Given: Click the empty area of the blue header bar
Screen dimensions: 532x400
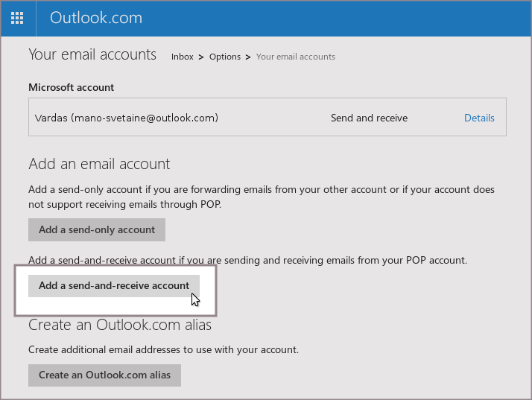Looking at the screenshot, I should (x=335, y=18).
